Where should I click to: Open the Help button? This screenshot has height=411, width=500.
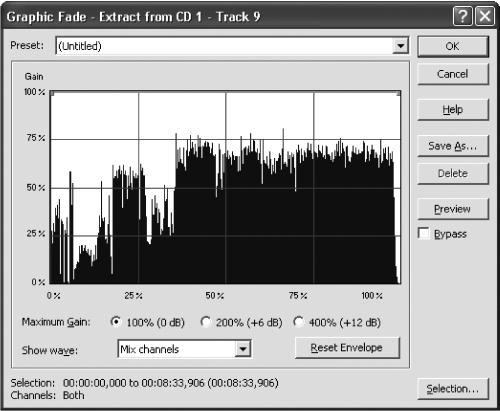tap(453, 109)
